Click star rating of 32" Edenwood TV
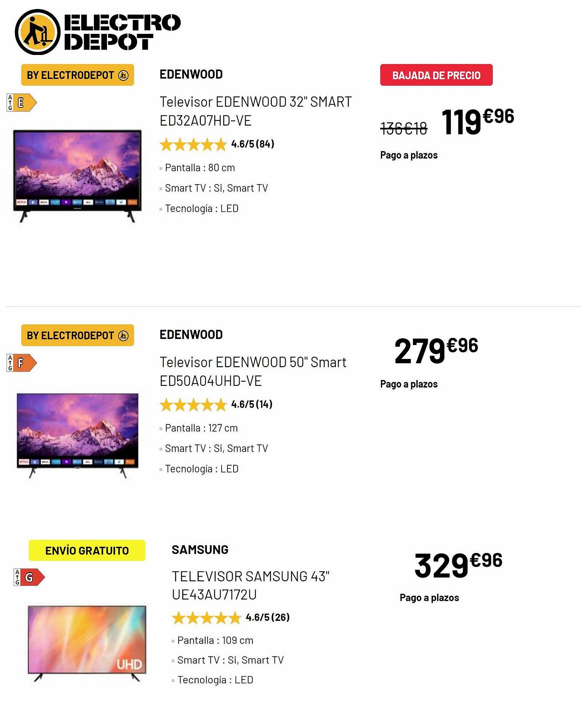The width and height of the screenshot is (581, 728). pos(193,145)
